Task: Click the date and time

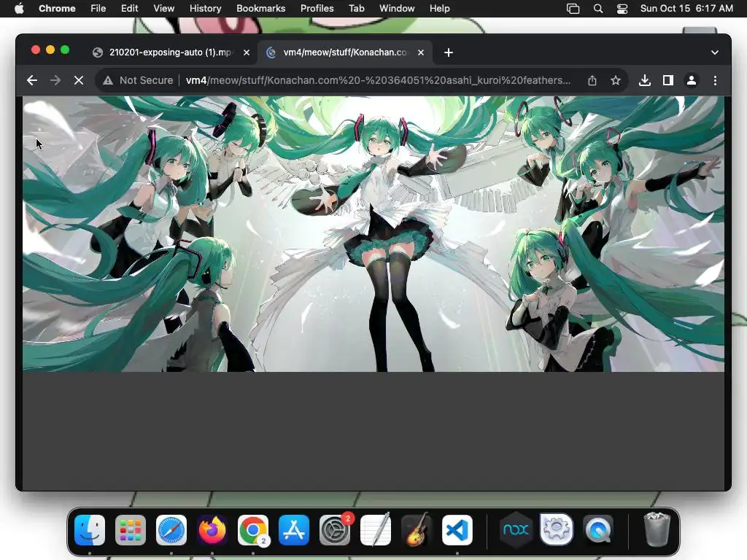Action: click(x=686, y=8)
